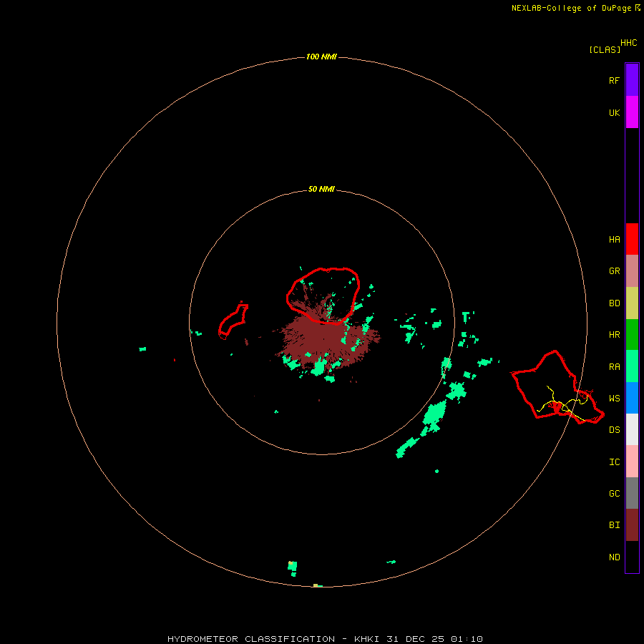Click the WS legend label

614,399
